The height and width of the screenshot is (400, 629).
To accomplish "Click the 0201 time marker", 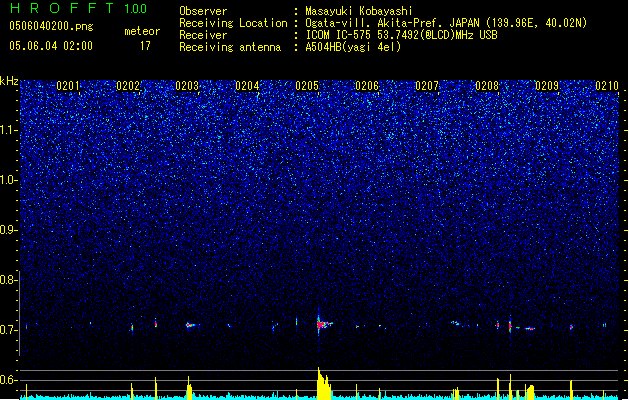I will (x=68, y=86).
